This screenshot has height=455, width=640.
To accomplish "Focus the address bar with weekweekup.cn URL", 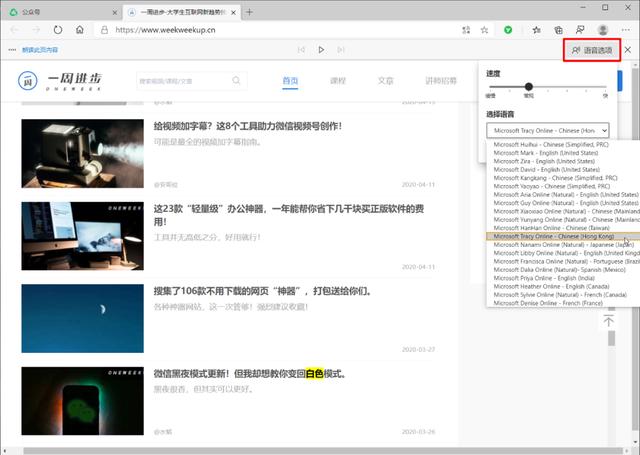I will [x=278, y=30].
